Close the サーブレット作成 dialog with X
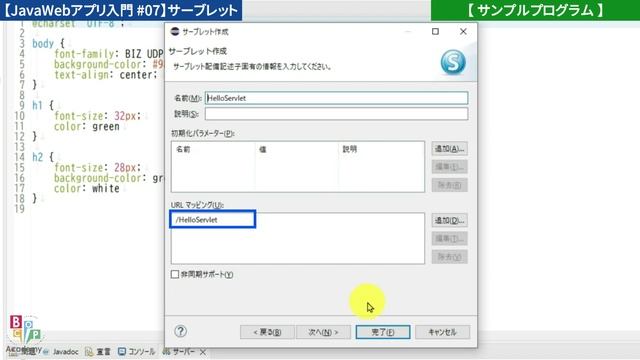This screenshot has height=360, width=640. pyautogui.click(x=463, y=31)
